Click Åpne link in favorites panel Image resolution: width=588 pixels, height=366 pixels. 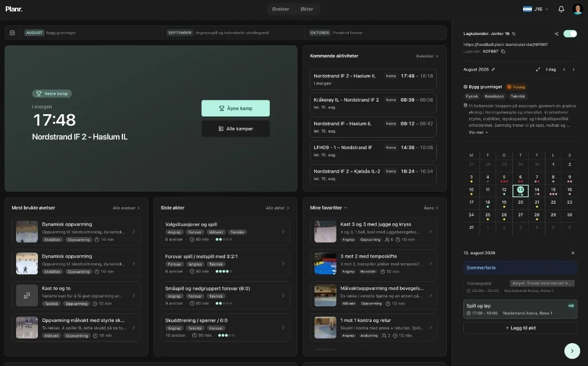pos(431,208)
